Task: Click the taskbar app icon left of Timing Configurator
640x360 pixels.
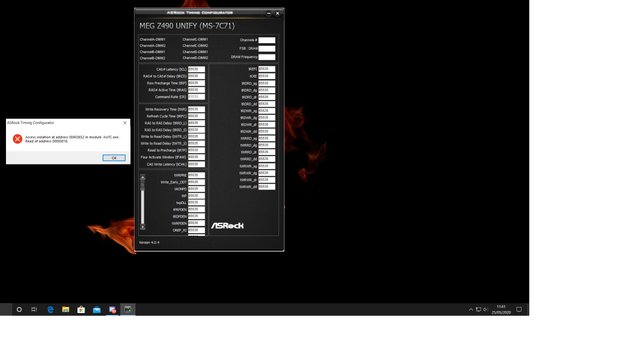Action: [112, 309]
